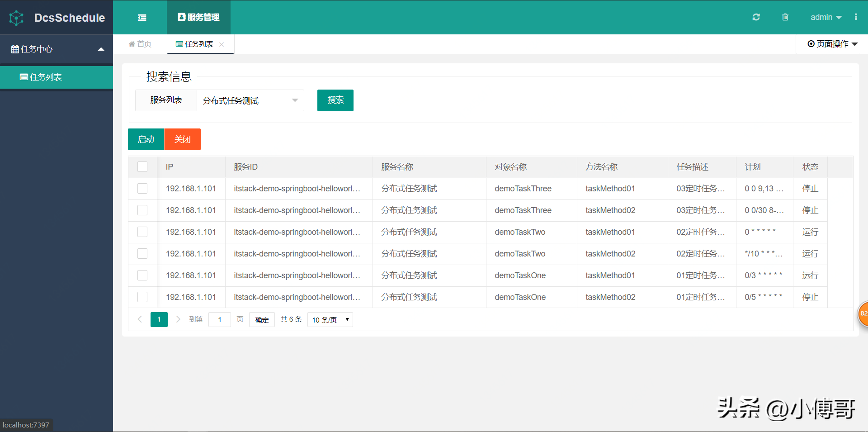Click the previous page arrow
This screenshot has height=432, width=868.
pos(140,319)
